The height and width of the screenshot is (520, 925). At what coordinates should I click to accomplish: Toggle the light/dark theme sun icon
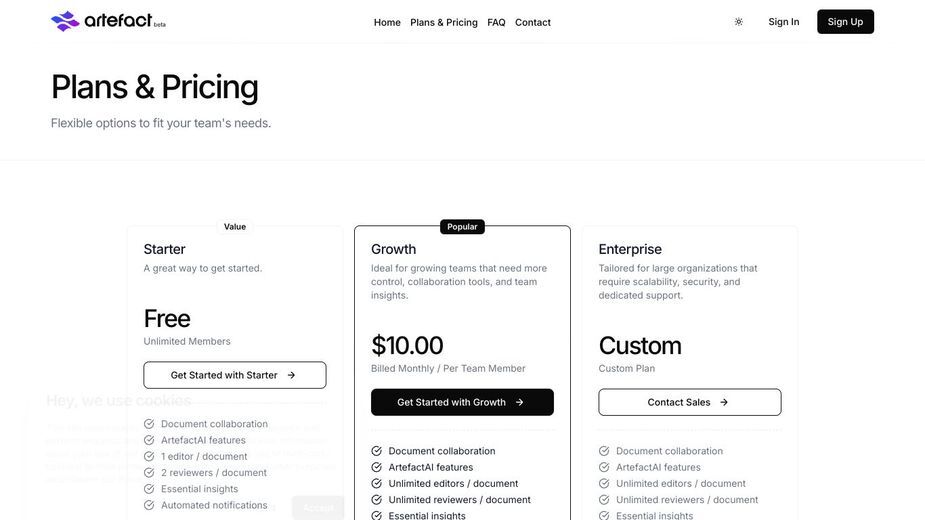(x=739, y=22)
